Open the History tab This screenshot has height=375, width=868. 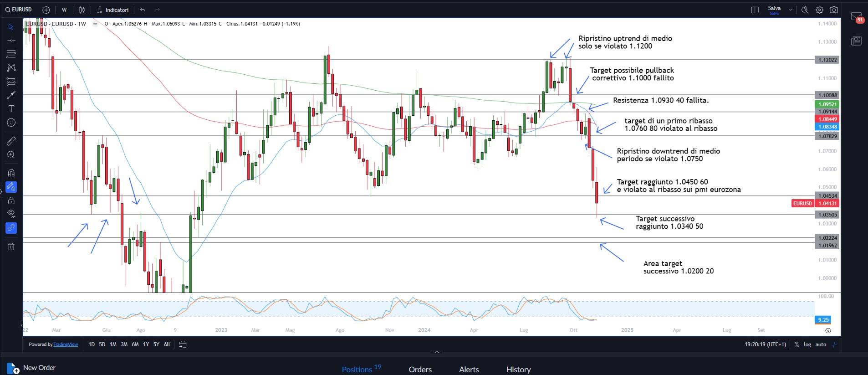coord(518,369)
